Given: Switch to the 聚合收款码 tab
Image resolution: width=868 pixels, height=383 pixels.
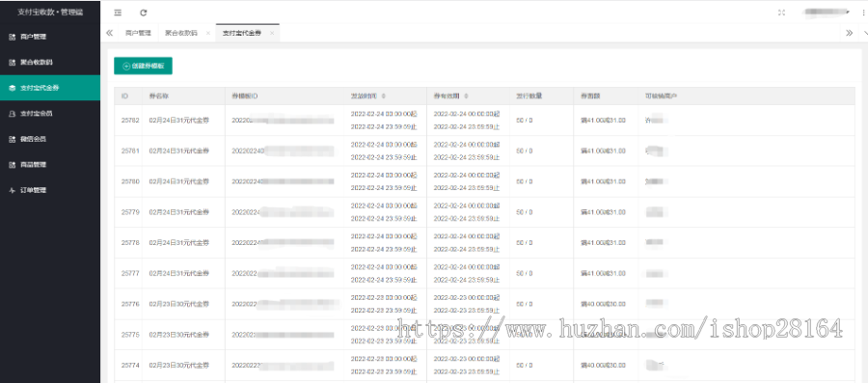Looking at the screenshot, I should point(181,33).
